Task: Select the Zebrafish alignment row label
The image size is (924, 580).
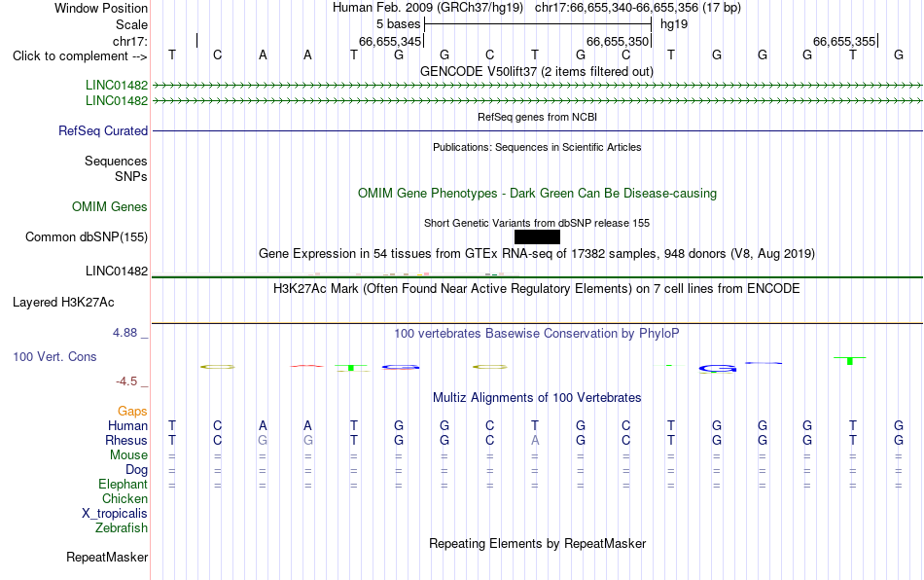Action: pos(122,527)
